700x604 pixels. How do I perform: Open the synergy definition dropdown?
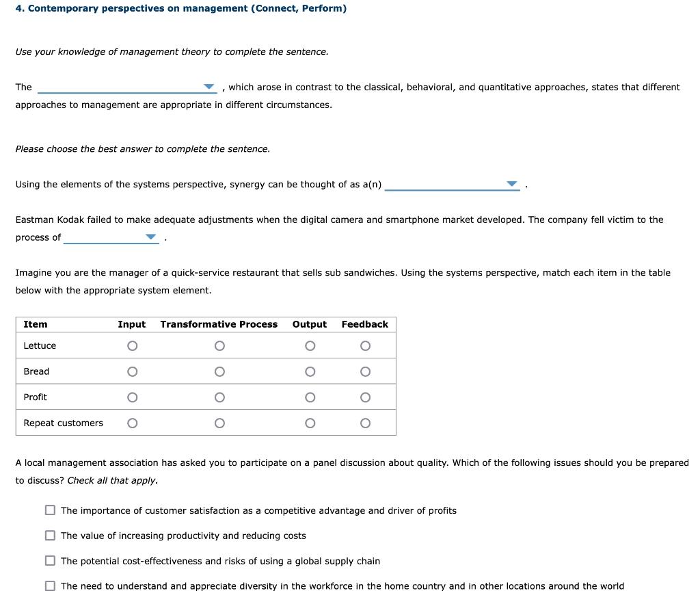[512, 184]
